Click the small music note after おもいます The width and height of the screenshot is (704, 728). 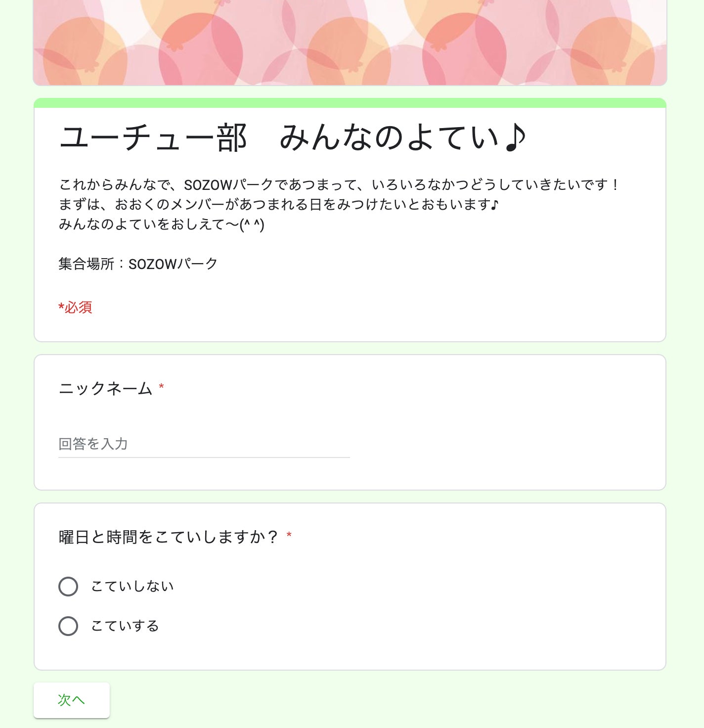tap(495, 204)
